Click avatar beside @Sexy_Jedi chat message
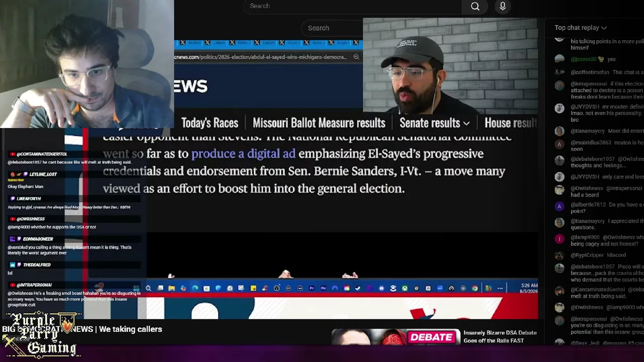This screenshot has height=362, width=644. [x=559, y=343]
